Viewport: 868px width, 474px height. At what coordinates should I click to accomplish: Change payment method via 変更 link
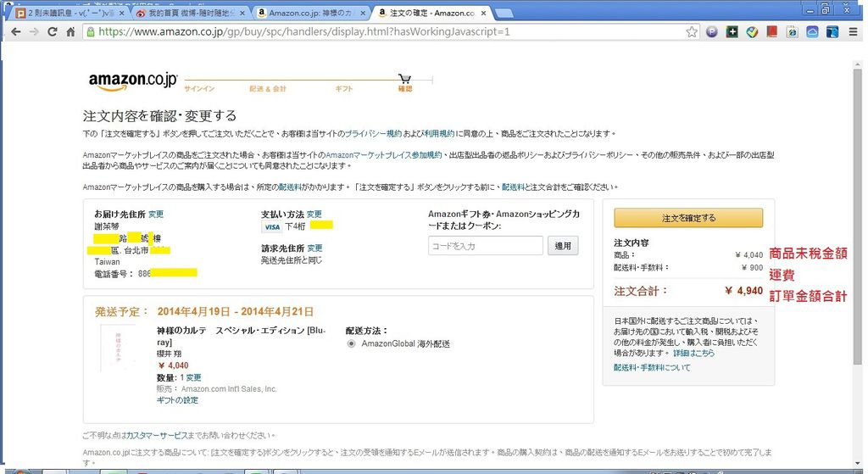tap(314, 215)
